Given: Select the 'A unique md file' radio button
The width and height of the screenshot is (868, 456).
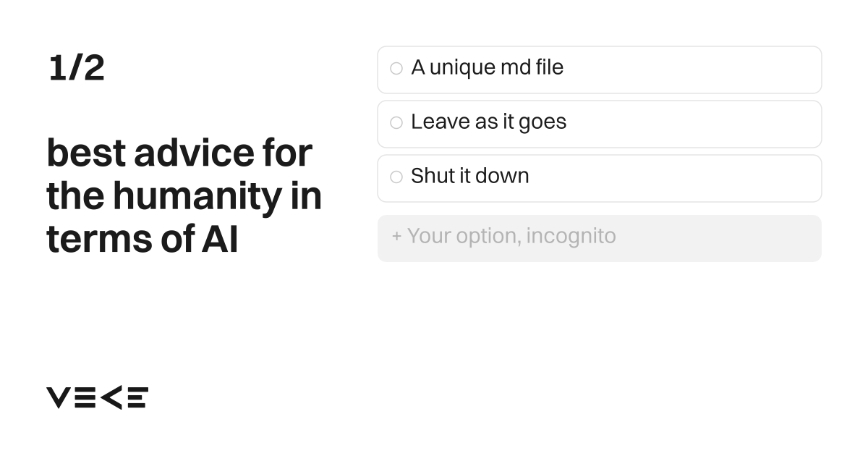Looking at the screenshot, I should point(396,69).
